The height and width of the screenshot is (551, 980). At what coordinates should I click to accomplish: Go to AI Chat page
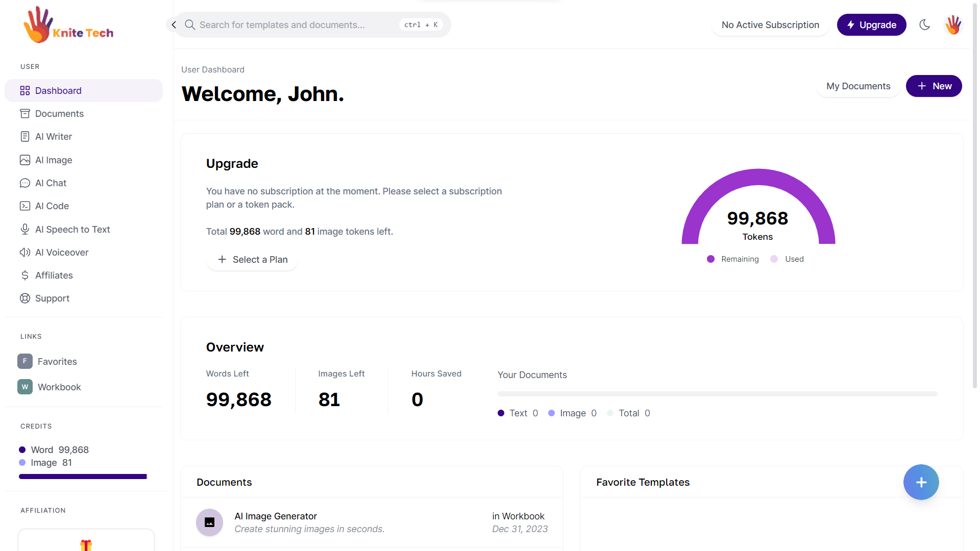(51, 183)
